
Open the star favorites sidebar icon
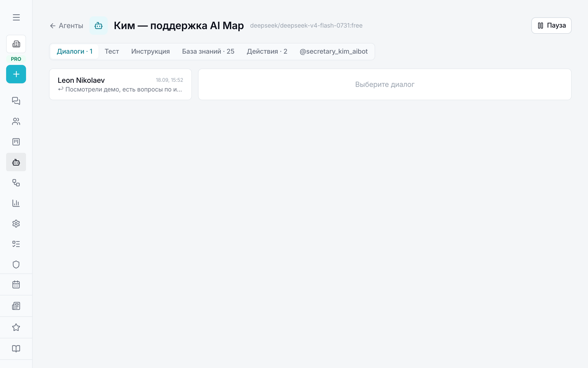[16, 327]
